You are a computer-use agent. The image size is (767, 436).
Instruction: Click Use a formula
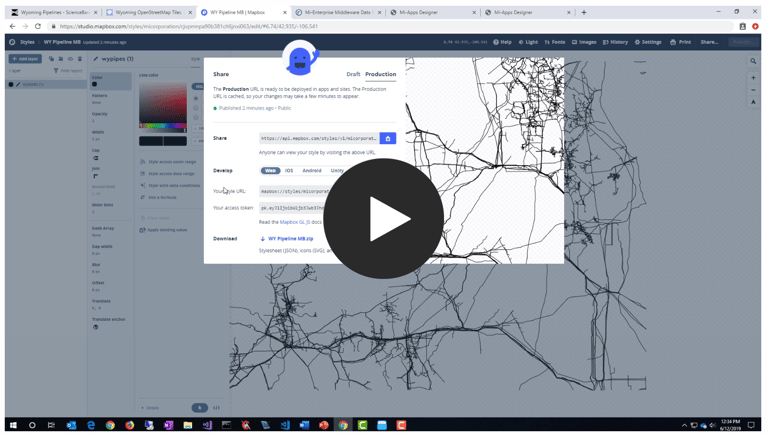[158, 197]
